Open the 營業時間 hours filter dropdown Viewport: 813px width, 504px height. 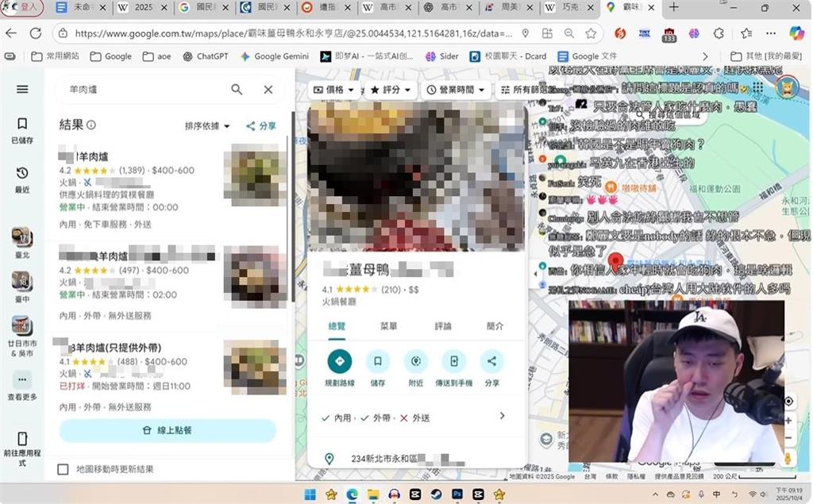click(453, 90)
